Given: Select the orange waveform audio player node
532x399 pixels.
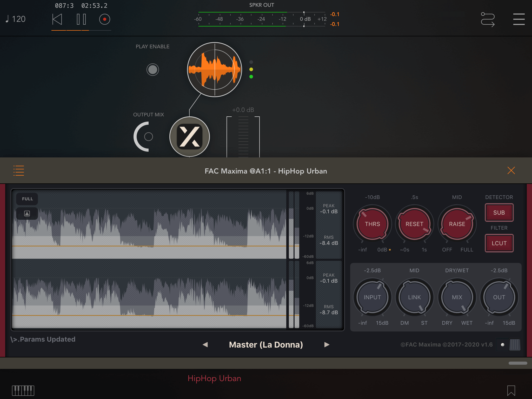Looking at the screenshot, I should tap(215, 70).
